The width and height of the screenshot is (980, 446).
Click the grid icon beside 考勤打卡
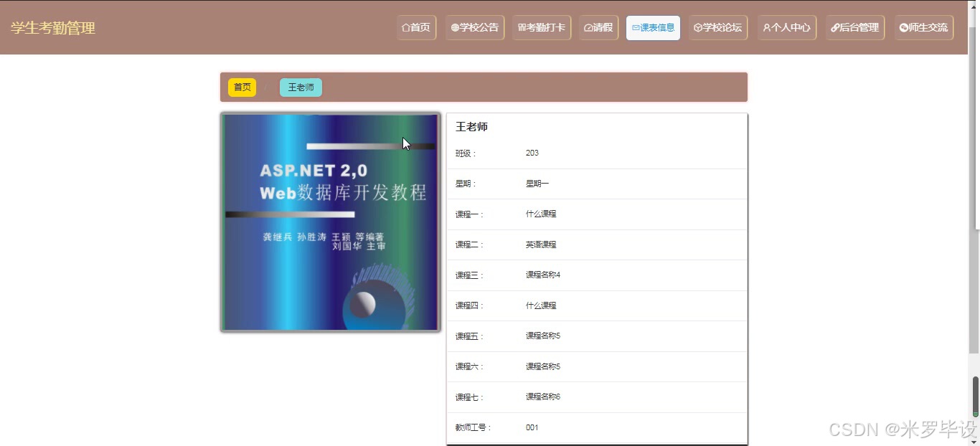point(522,28)
